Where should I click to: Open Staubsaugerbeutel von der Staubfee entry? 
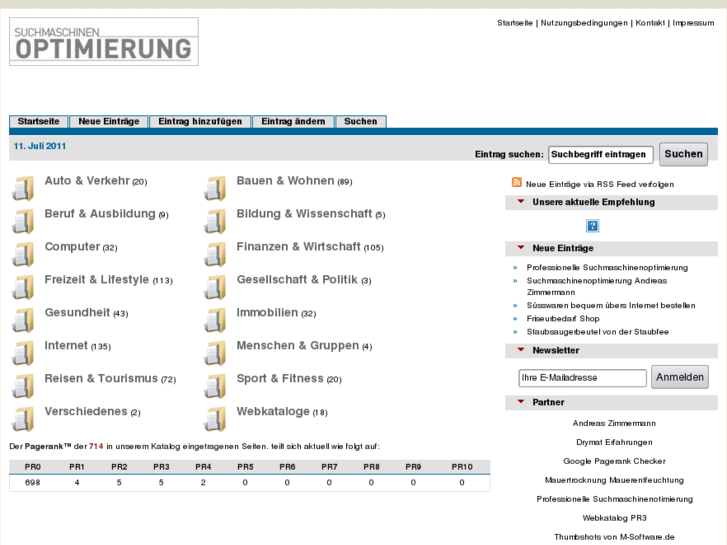[597, 332]
